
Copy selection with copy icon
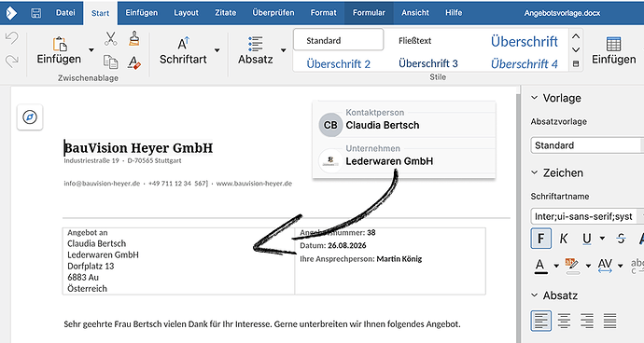point(110,62)
